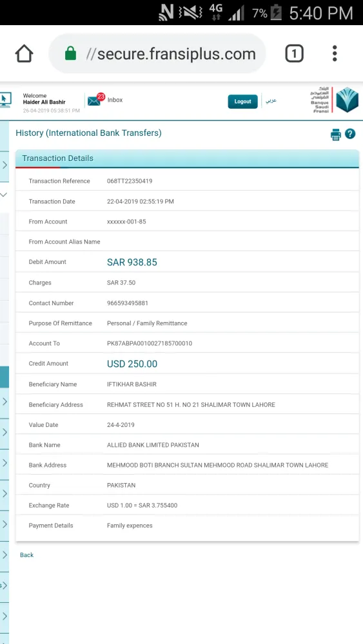Image resolution: width=363 pixels, height=644 pixels.
Task: Click value date 24-4-2019
Action: point(121,424)
